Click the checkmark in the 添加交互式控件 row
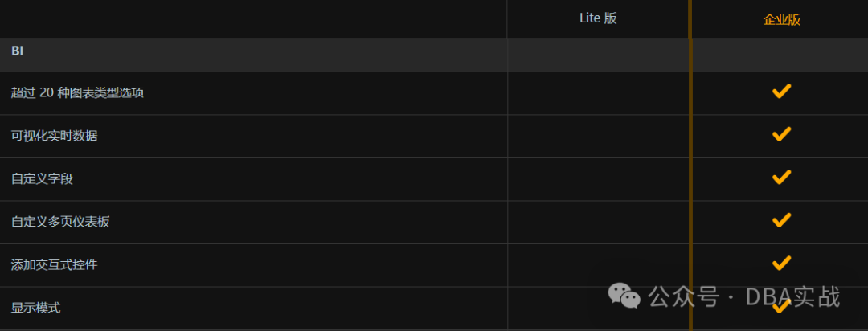Viewport: 868px width, 331px height. click(781, 264)
